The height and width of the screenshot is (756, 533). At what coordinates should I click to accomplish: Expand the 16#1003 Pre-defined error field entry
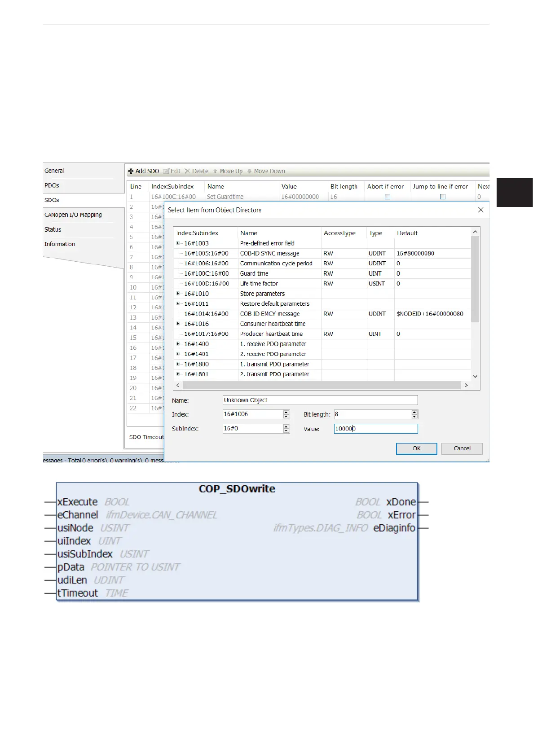click(x=178, y=243)
